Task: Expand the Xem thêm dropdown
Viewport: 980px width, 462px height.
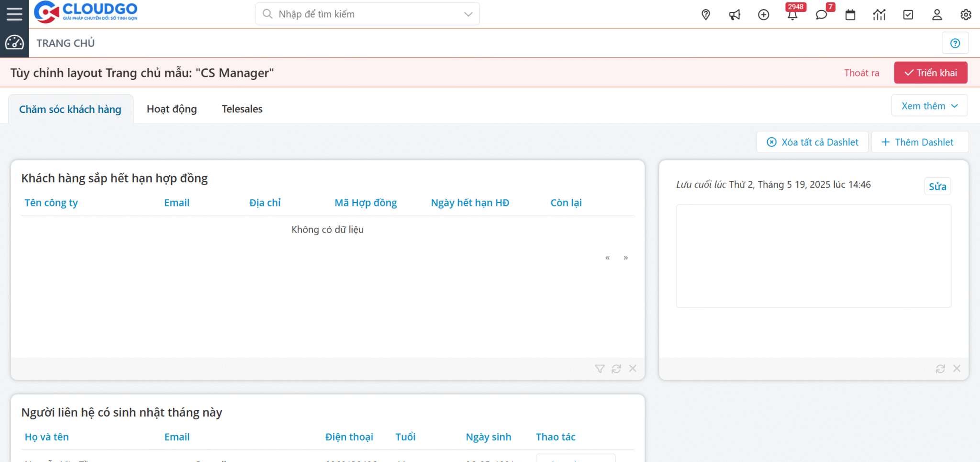Action: 929,106
